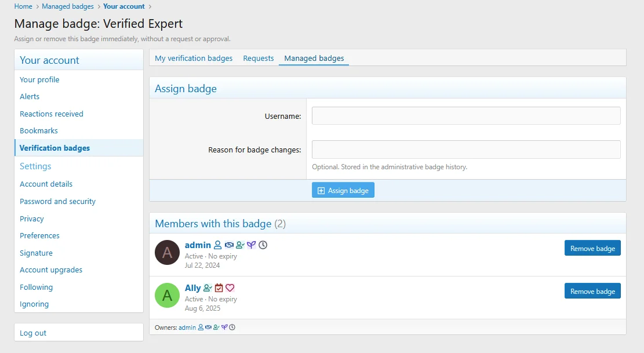This screenshot has height=353, width=644.
Task: Click the clock badge icon in admin member row
Action: coord(263,245)
